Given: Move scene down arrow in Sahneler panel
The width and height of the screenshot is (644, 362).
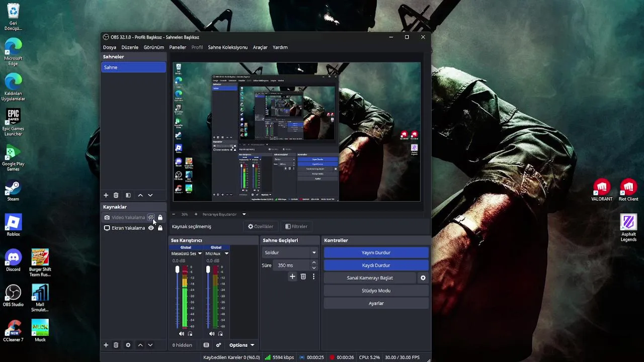Looking at the screenshot, I should click(150, 195).
